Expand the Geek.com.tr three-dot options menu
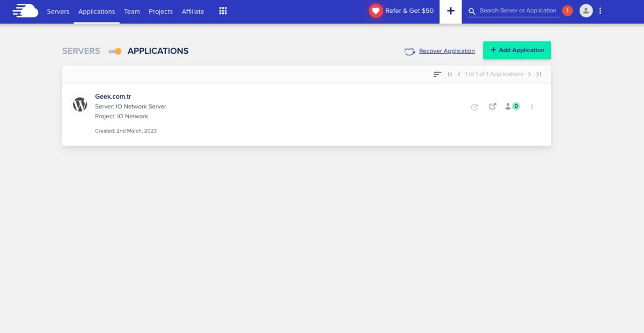The width and height of the screenshot is (644, 333). (532, 107)
